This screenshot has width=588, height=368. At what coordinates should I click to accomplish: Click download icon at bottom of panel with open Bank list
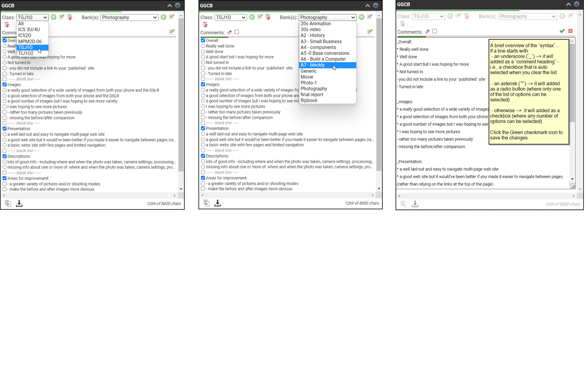(218, 203)
